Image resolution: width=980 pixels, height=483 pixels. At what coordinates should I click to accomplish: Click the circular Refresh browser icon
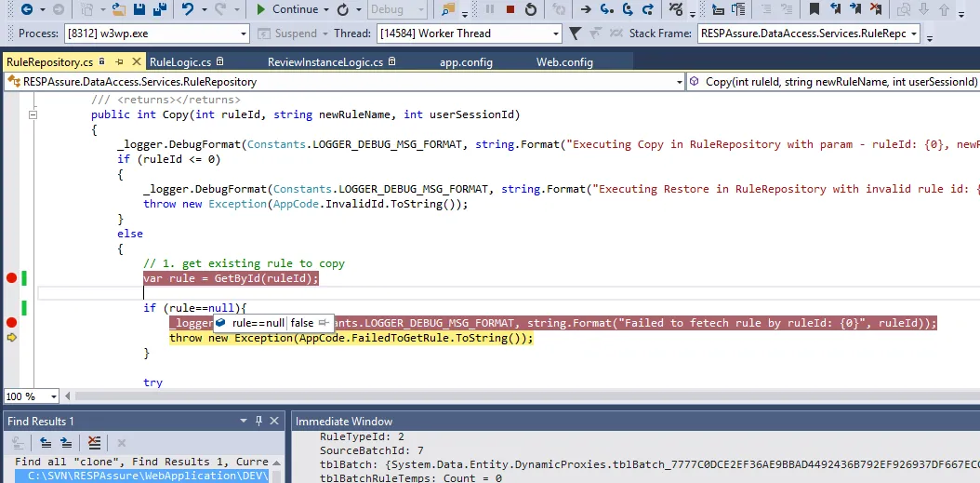342,9
